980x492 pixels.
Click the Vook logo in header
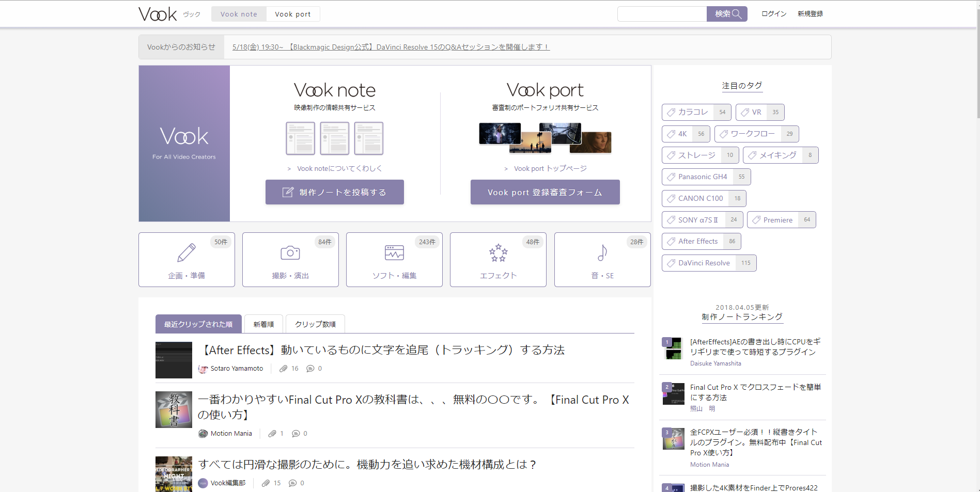tap(158, 14)
